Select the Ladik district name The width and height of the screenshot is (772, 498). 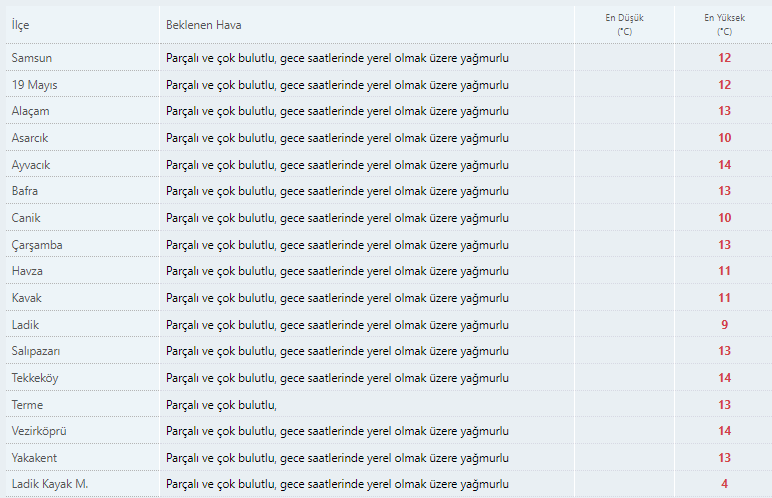pyautogui.click(x=25, y=325)
